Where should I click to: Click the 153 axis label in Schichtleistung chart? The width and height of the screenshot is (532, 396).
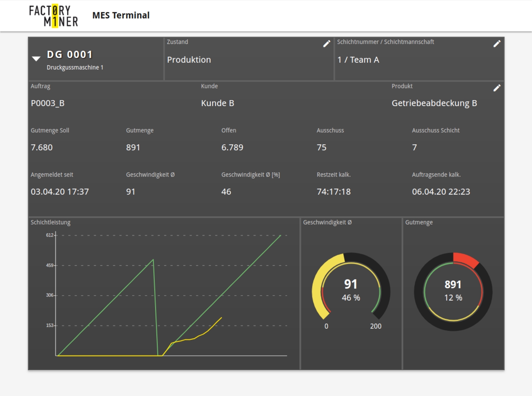[50, 325]
